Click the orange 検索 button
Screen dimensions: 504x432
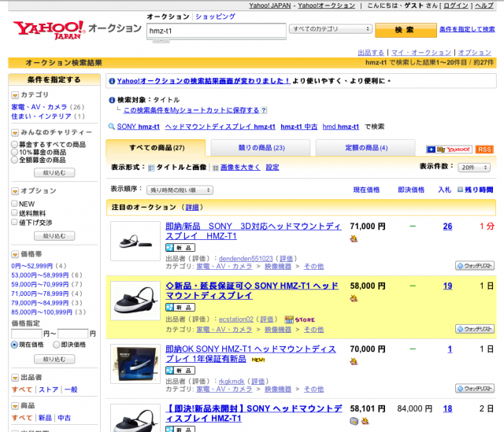point(406,30)
